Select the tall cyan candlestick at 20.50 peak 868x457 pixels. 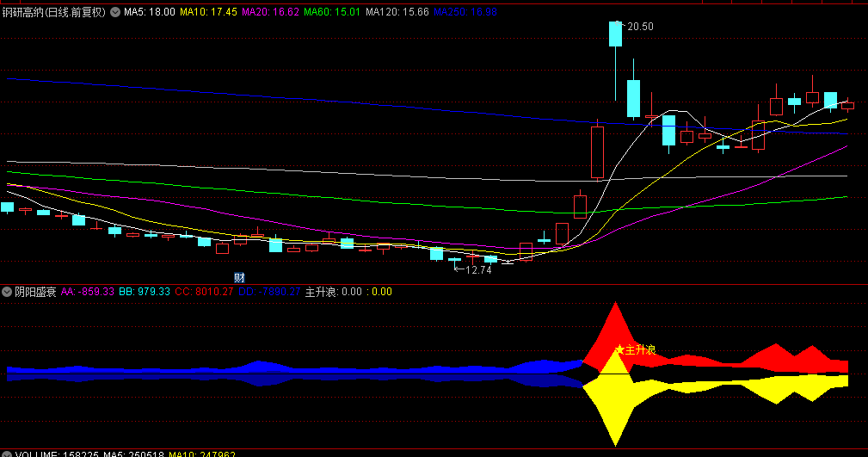coord(616,34)
